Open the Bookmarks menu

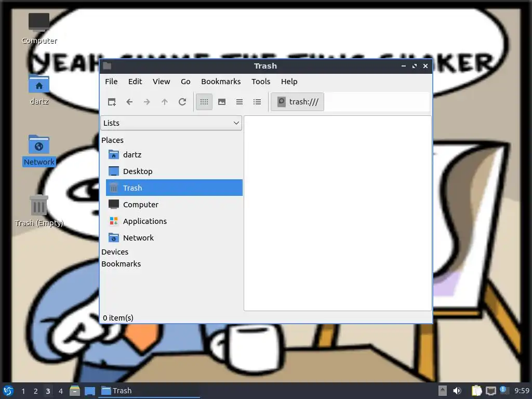coord(221,82)
